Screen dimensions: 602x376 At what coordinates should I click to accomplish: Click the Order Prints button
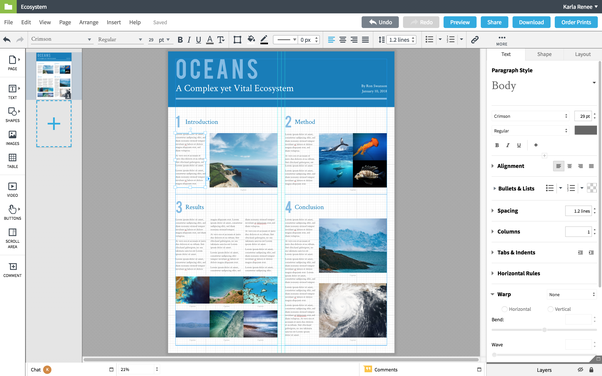576,22
